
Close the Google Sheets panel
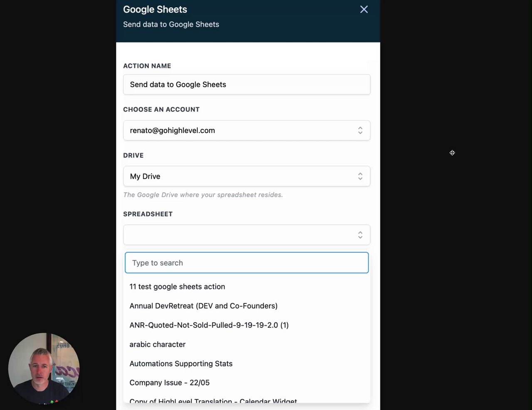pyautogui.click(x=364, y=10)
